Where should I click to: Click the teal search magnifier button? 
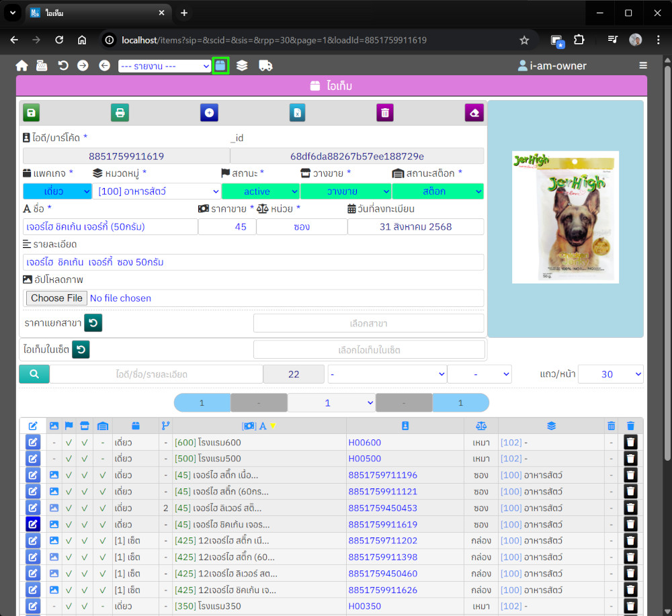tap(34, 374)
